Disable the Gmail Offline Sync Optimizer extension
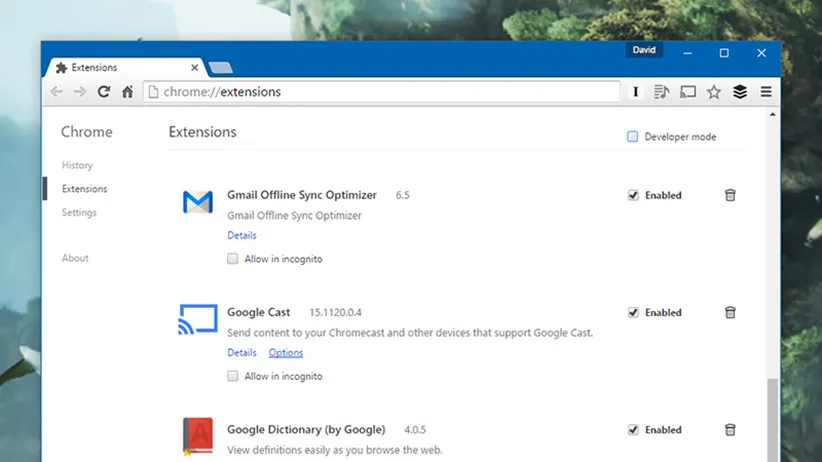Image resolution: width=822 pixels, height=462 pixels. pos(633,196)
